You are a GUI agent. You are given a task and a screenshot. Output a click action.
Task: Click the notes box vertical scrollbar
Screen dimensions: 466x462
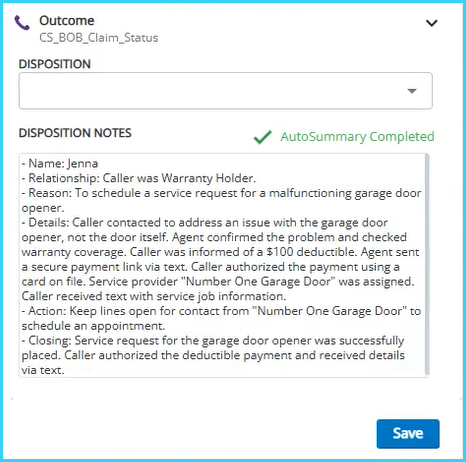pyautogui.click(x=427, y=265)
